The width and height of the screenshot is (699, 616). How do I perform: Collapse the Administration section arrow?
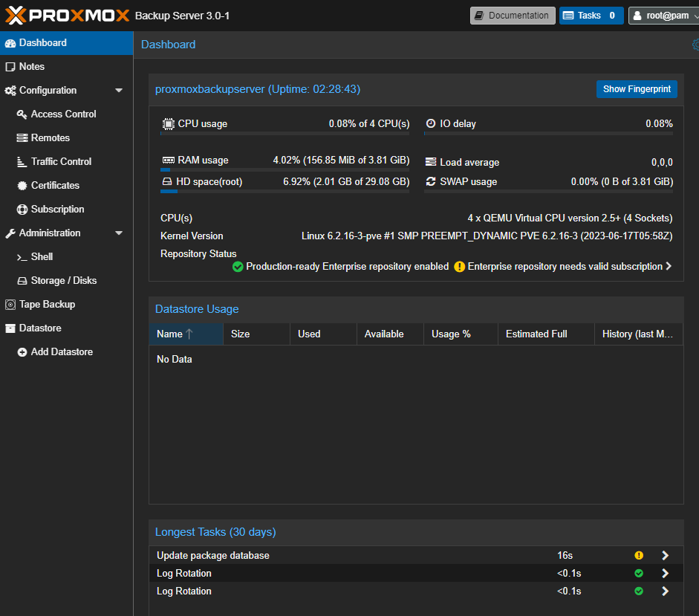(x=119, y=233)
